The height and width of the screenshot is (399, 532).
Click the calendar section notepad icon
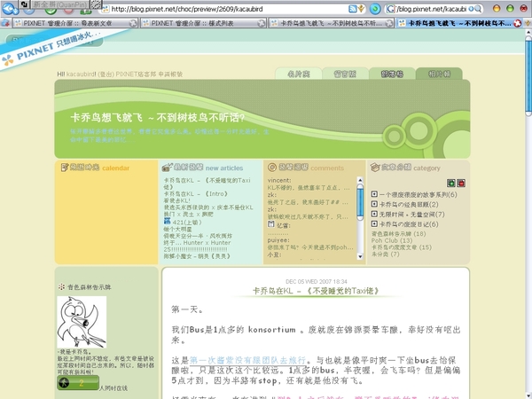[x=65, y=168]
